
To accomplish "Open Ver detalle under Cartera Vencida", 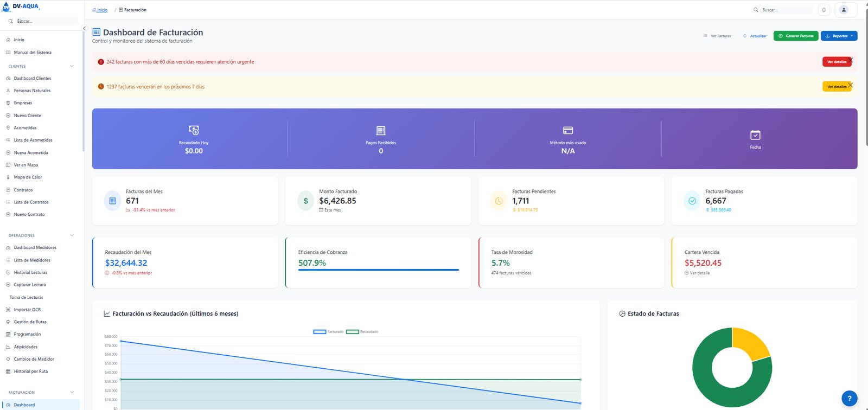I will tap(697, 273).
